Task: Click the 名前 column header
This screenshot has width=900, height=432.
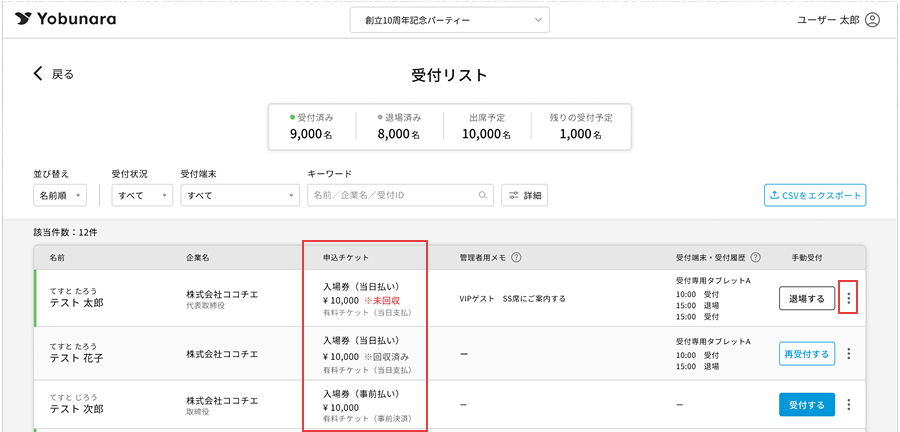Action: tap(57, 258)
